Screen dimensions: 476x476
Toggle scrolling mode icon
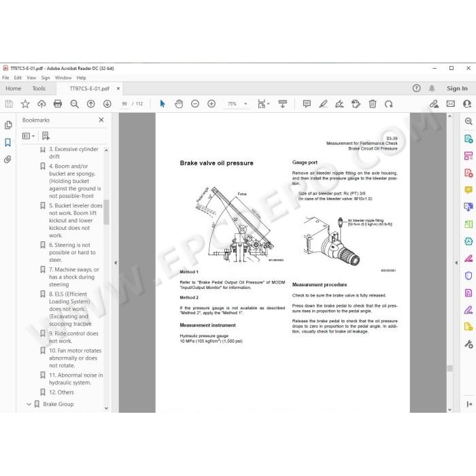tap(283, 104)
